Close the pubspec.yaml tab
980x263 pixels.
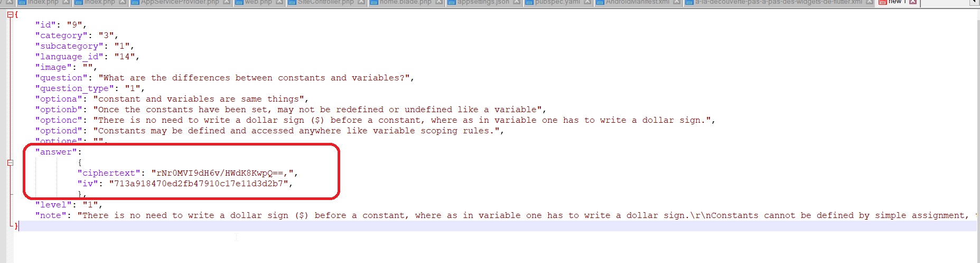coord(587,2)
